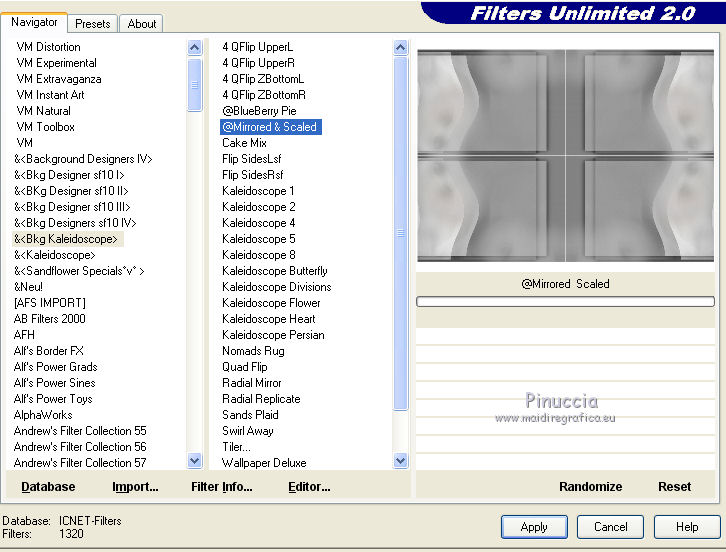This screenshot has width=726, height=552.
Task: Open the About tab
Action: pos(141,24)
